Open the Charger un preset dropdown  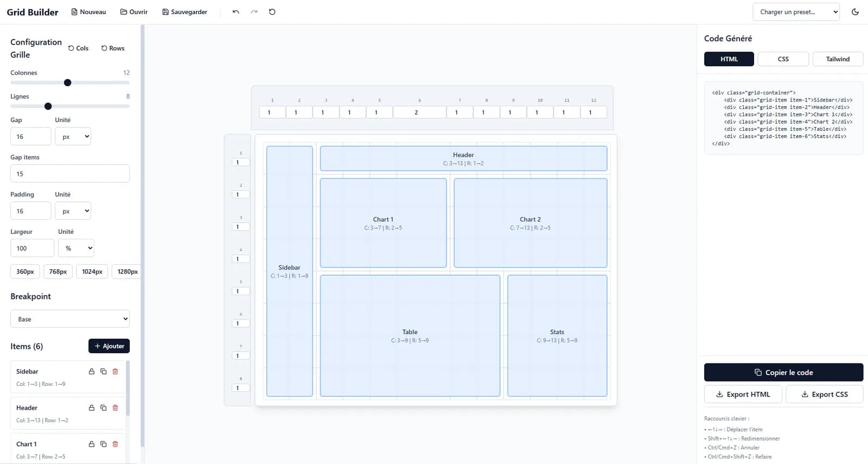tap(796, 12)
